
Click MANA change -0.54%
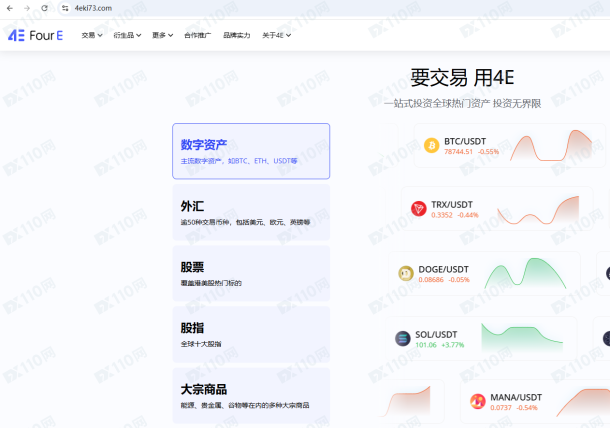pyautogui.click(x=527, y=408)
